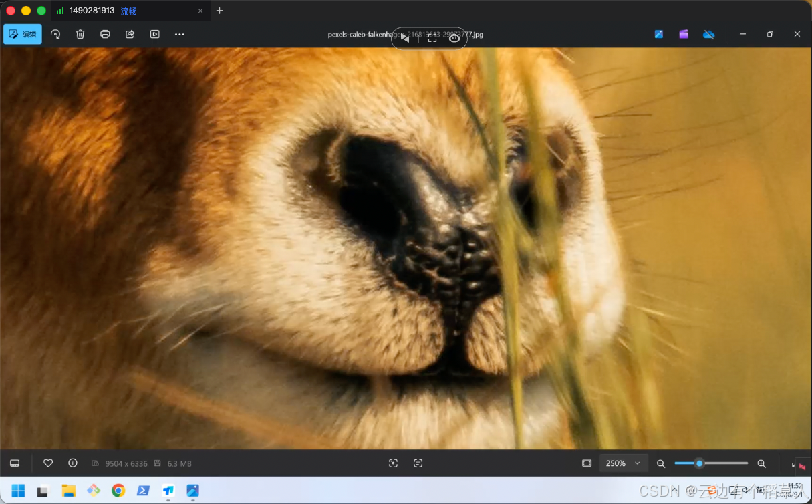Click the zoom level slider handle
Viewport: 812px width, 504px height.
[x=699, y=463]
